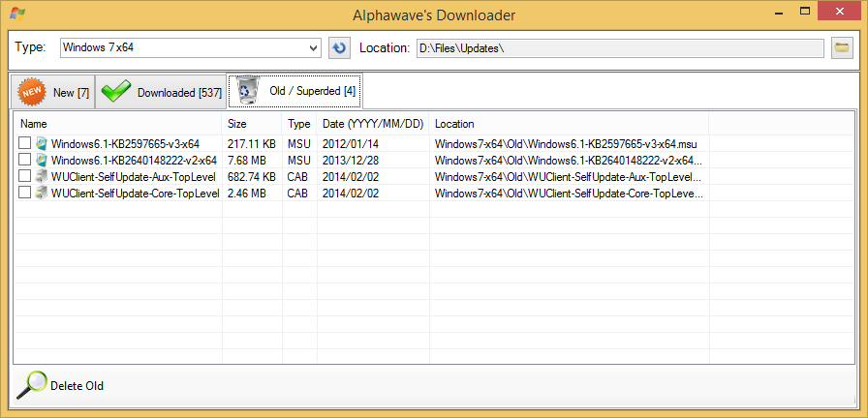
Task: Click the Delete Old button label
Action: 77,386
